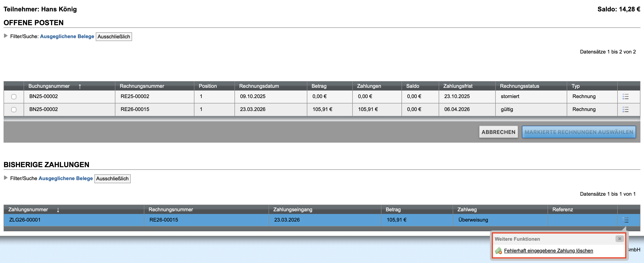Open functions menu for invoice RE26-00015 row
This screenshot has width=644, height=263.
pos(625,110)
